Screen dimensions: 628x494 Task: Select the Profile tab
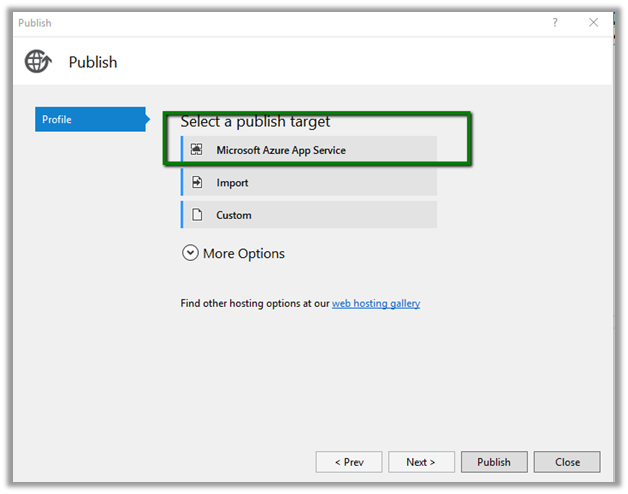tap(90, 120)
